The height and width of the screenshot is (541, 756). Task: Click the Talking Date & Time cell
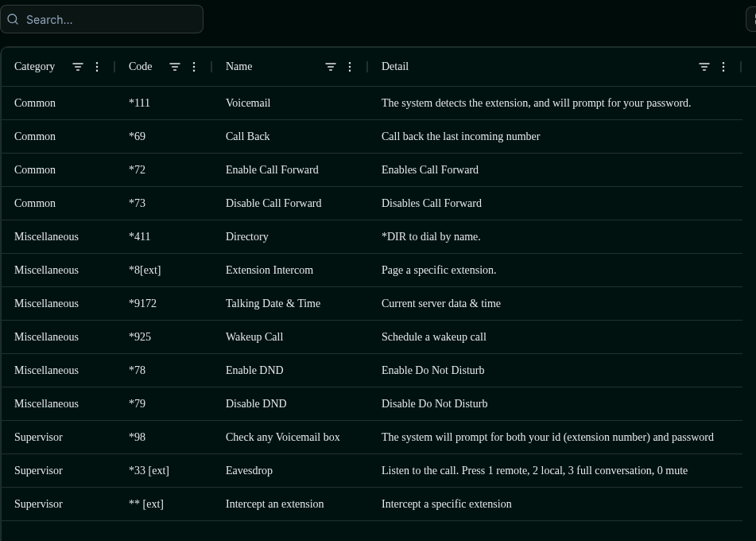click(273, 303)
